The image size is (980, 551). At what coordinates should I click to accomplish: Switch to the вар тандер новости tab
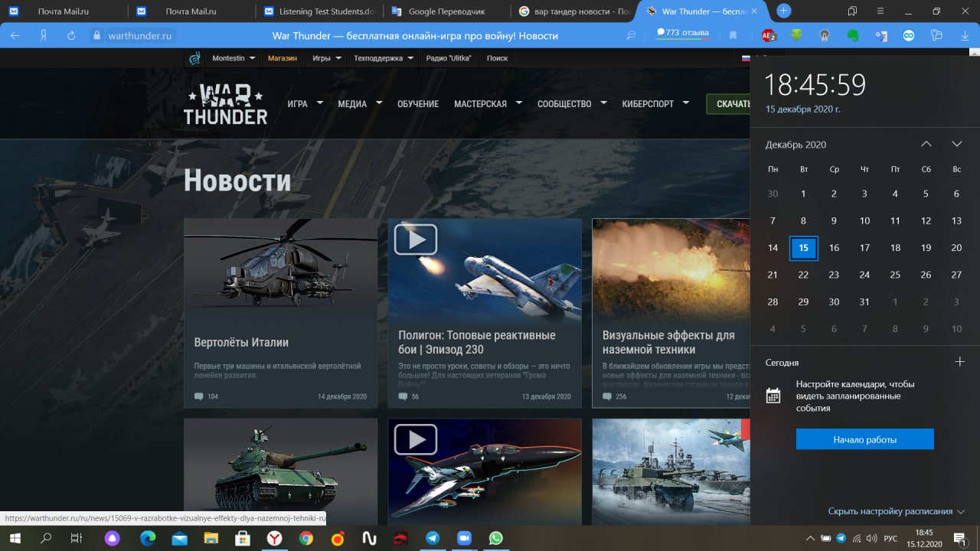(573, 11)
